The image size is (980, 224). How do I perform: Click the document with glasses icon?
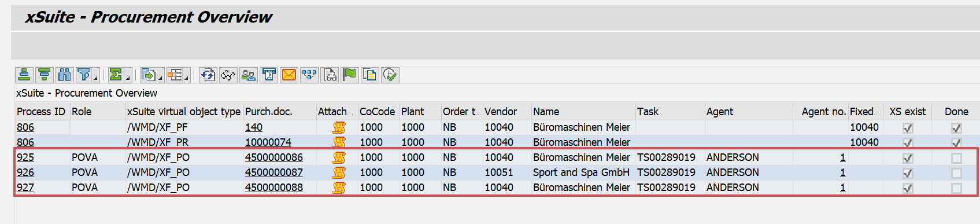[330, 75]
